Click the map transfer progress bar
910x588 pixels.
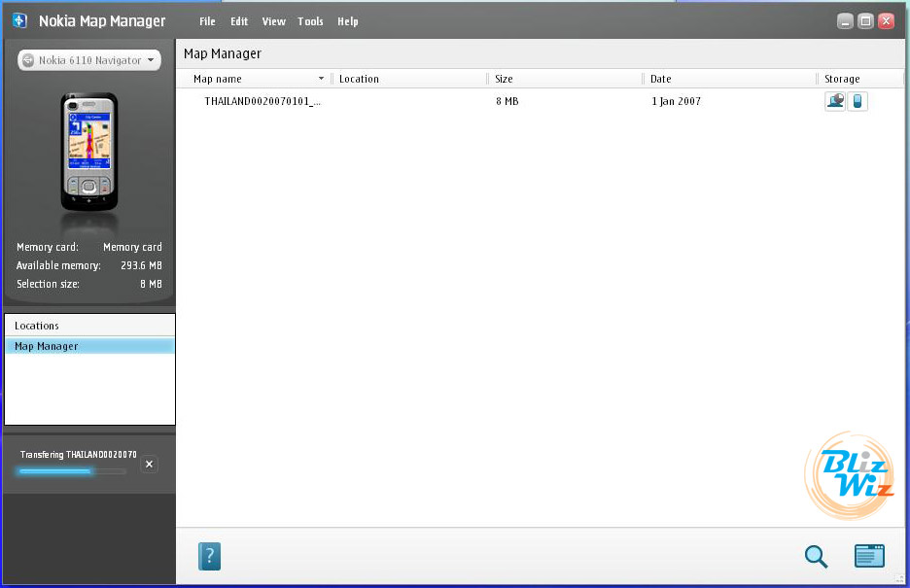click(73, 471)
